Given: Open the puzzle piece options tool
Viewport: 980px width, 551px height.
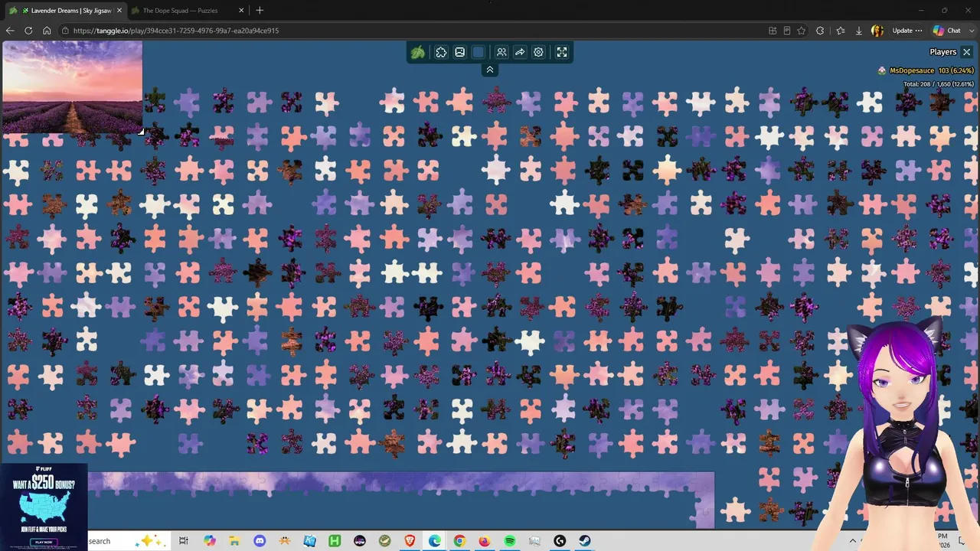Looking at the screenshot, I should point(441,52).
